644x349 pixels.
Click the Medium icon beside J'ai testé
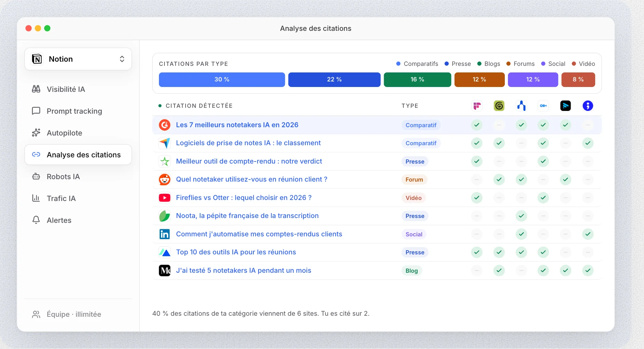(x=164, y=270)
